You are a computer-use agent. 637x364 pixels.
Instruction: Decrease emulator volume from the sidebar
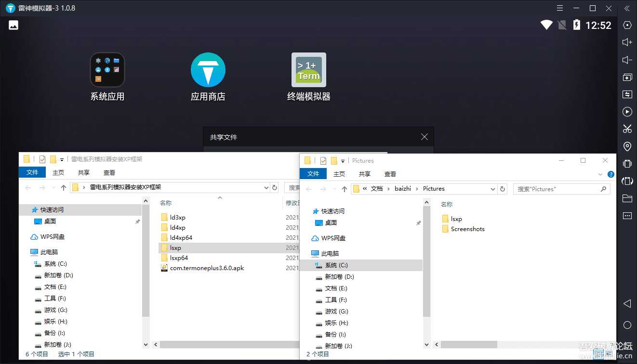pyautogui.click(x=627, y=60)
